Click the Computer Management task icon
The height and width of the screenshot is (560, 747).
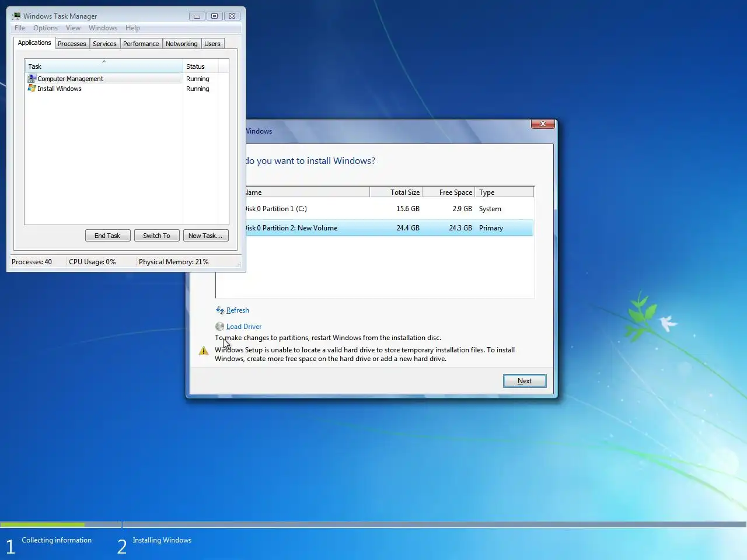(32, 78)
